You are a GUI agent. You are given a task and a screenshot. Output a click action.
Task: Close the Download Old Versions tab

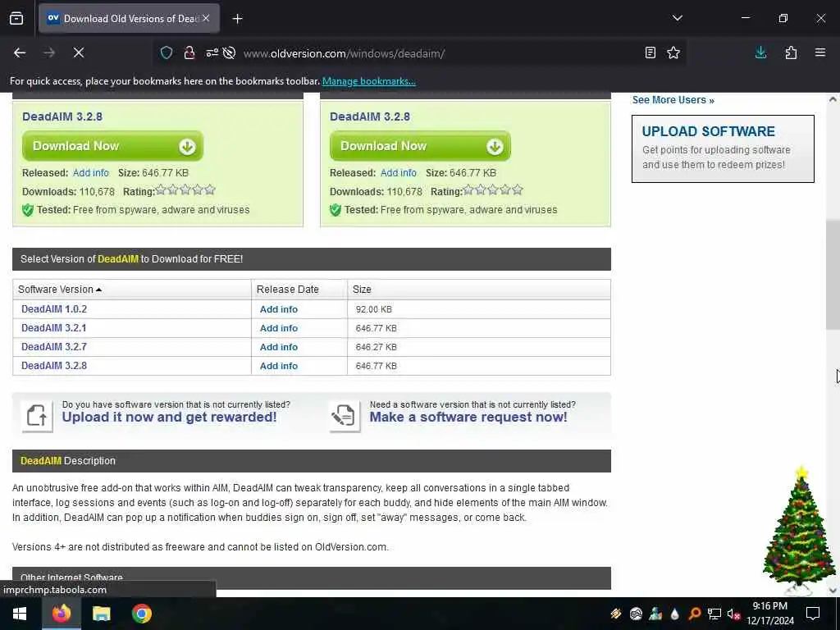click(206, 18)
